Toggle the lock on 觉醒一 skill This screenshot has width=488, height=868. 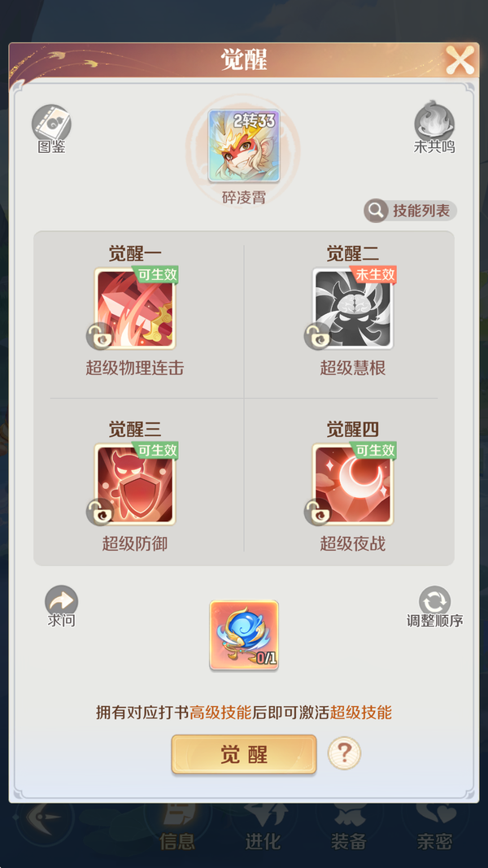coord(99,336)
